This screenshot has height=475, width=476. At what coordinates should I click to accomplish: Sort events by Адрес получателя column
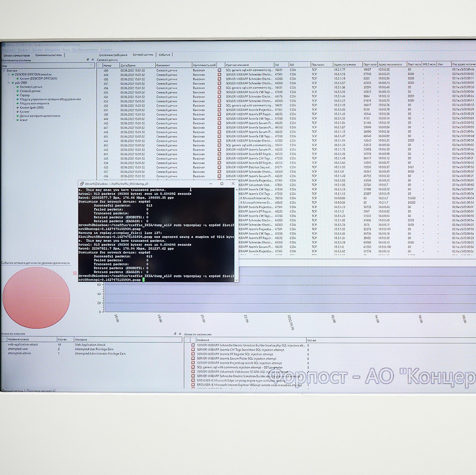coord(392,64)
